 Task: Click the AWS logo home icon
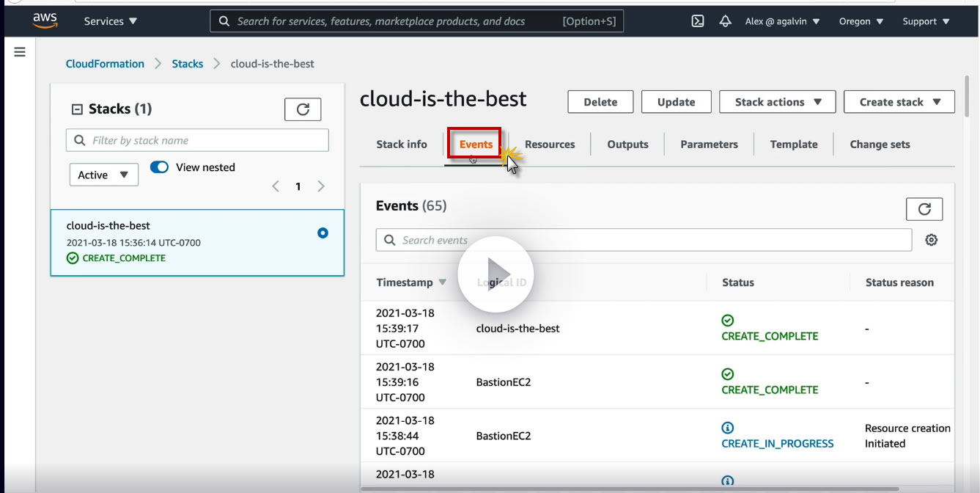click(x=45, y=21)
